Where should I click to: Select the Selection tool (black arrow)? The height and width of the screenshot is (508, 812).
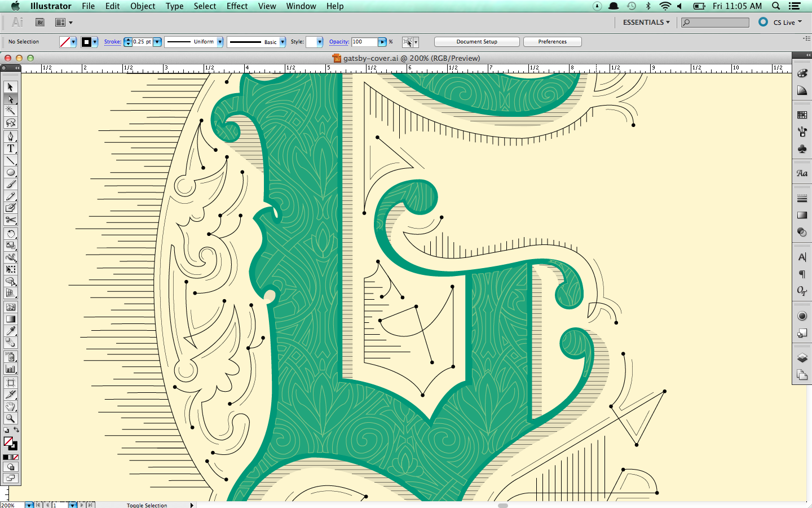tap(10, 87)
